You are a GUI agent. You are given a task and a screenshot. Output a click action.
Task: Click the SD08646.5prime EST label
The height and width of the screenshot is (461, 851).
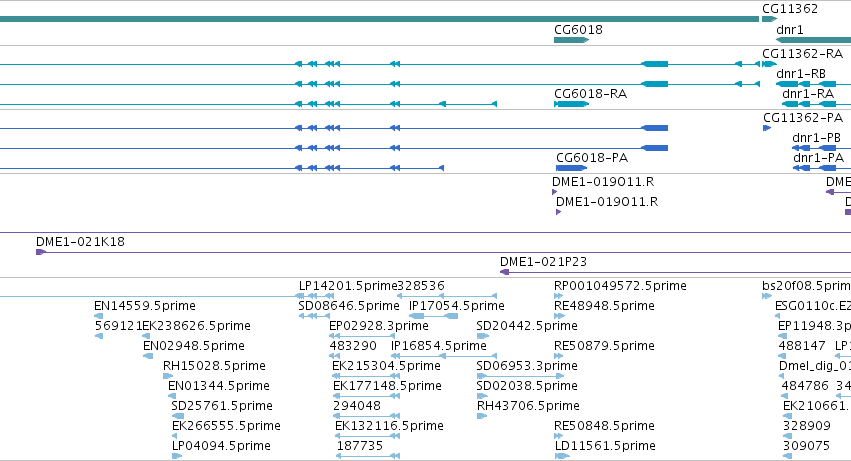click(x=349, y=306)
